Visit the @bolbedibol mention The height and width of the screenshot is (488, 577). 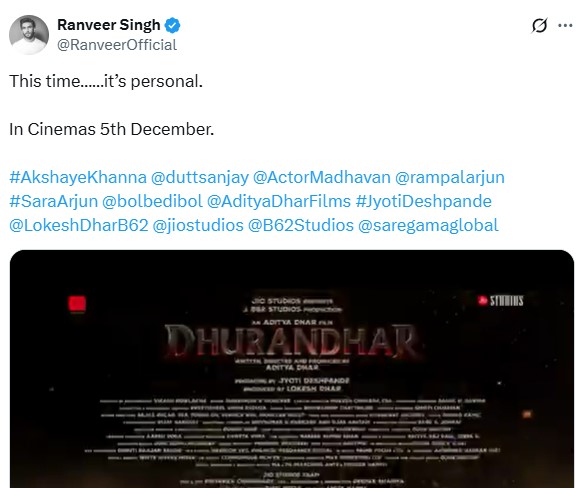[x=152, y=201]
